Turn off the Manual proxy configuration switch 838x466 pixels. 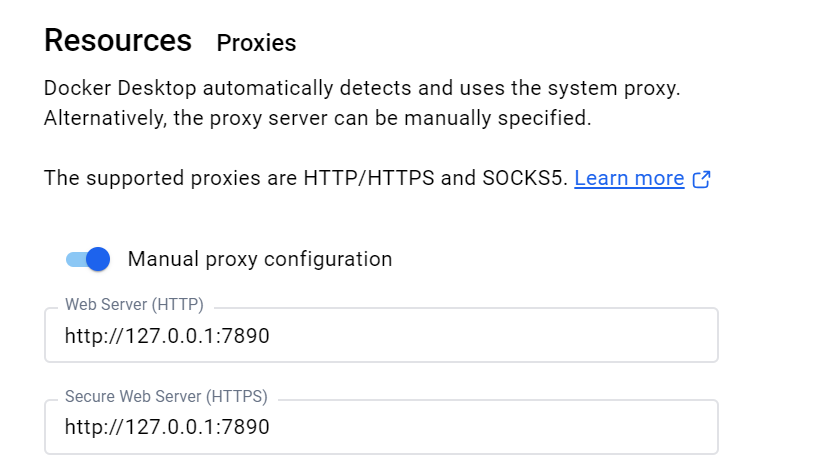coord(88,259)
